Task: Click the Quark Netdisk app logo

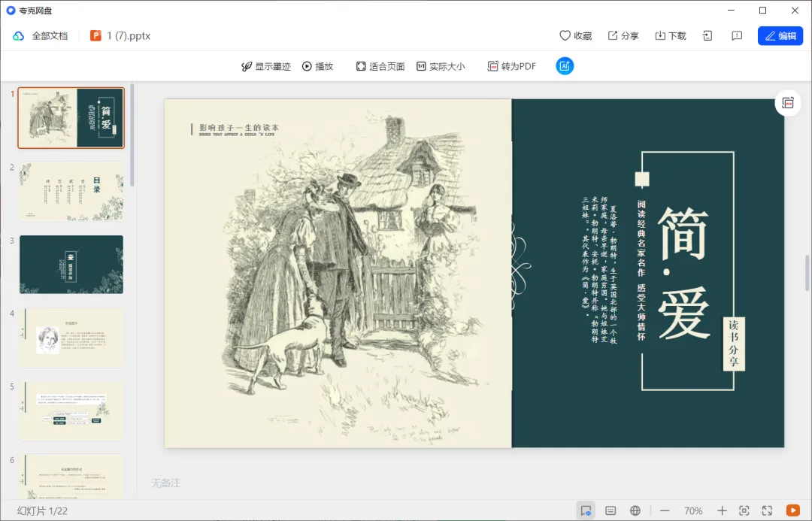Action: click(x=11, y=11)
